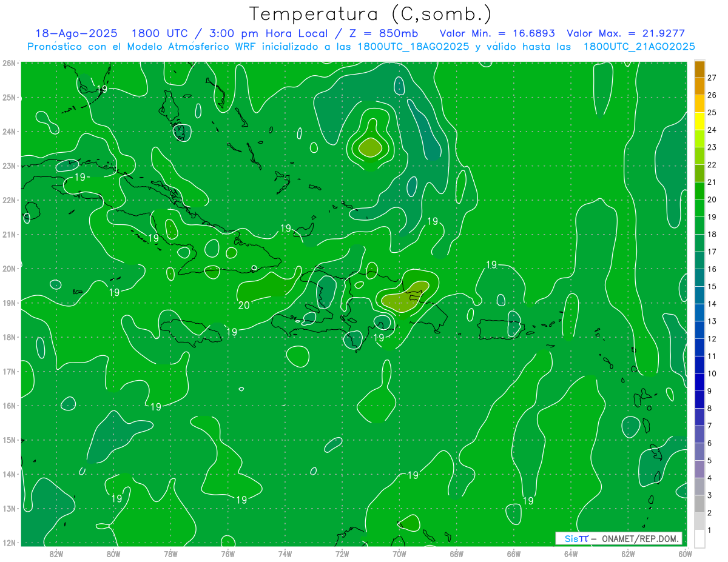Click the "21N" latitude label
Viewport: 728px width, 562px height.
click(8, 234)
